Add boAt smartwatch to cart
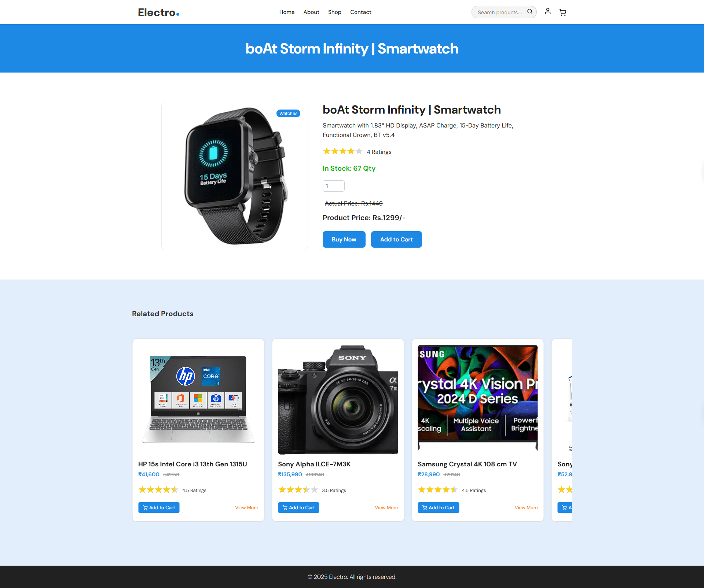The width and height of the screenshot is (704, 588). point(396,239)
